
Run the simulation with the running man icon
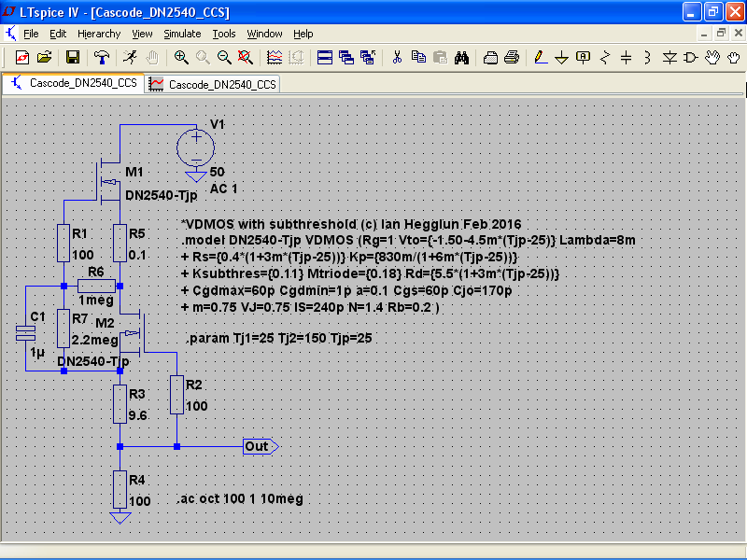(x=130, y=58)
